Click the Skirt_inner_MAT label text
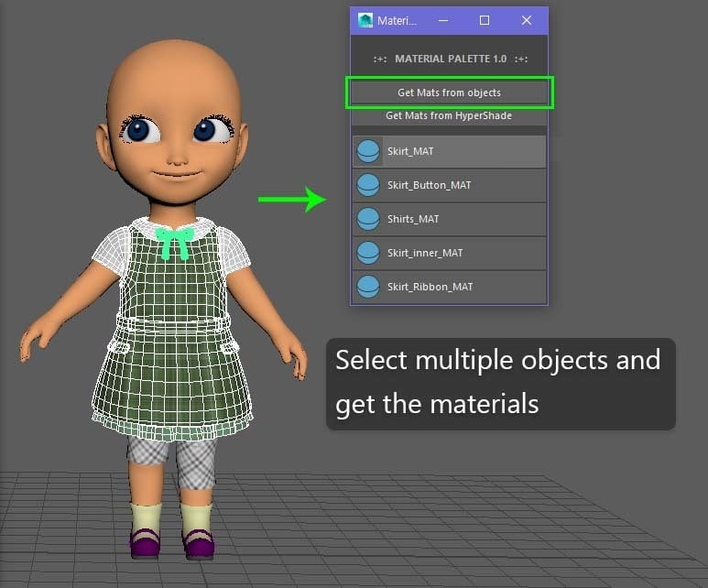708x588 pixels. tap(425, 253)
